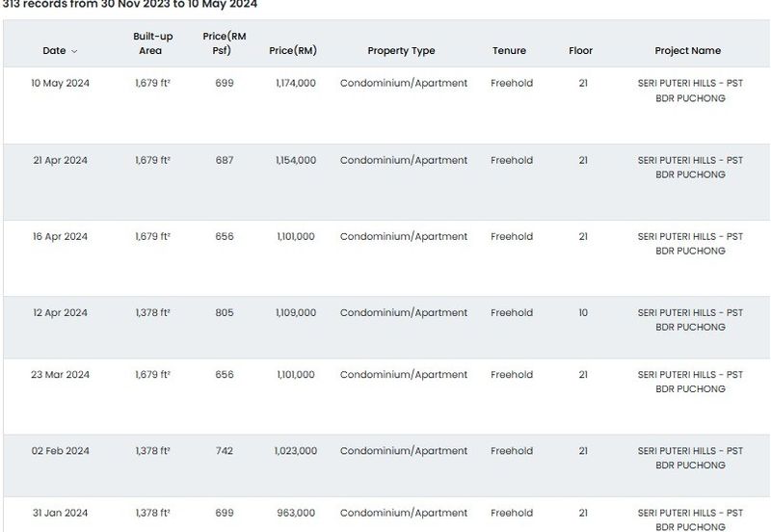The width and height of the screenshot is (771, 532).
Task: Select the Price(RM Psf) column header
Action: [225, 43]
